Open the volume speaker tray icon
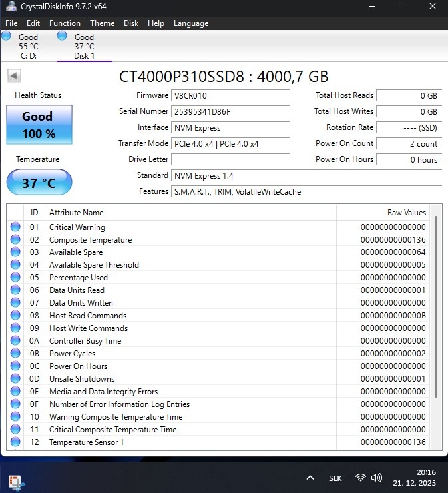This screenshot has height=493, width=448. click(x=376, y=478)
